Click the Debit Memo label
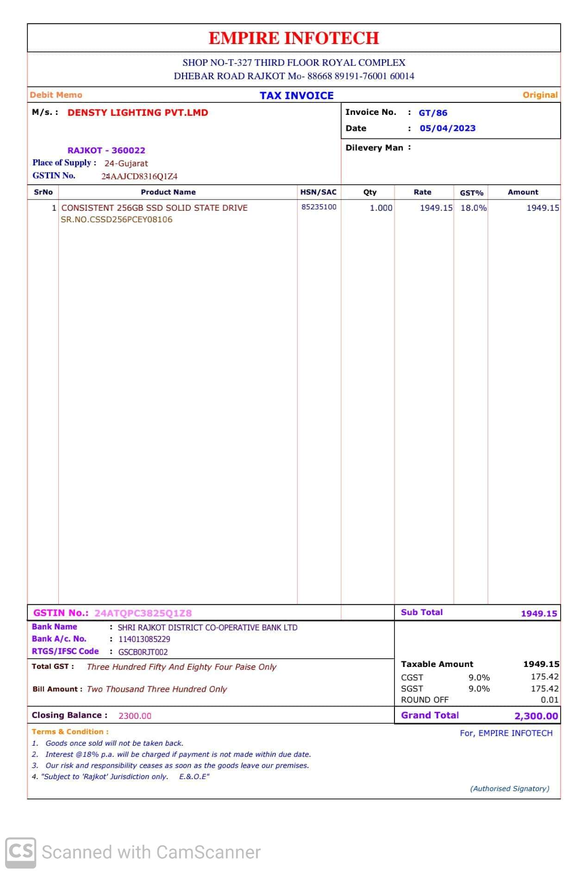The height and width of the screenshot is (874, 588). click(x=56, y=95)
